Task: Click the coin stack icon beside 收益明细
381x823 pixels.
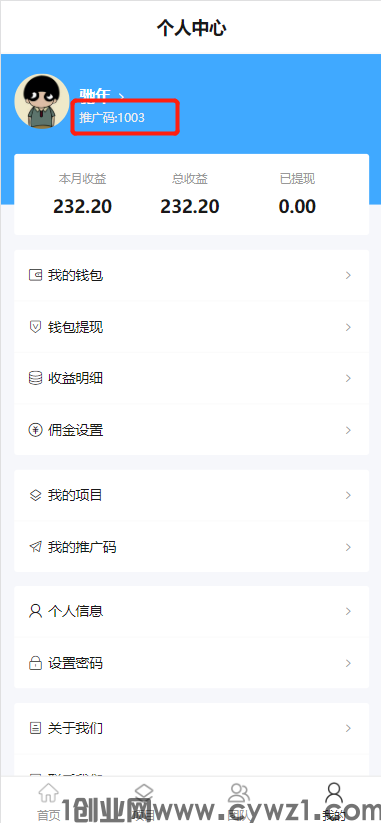Action: tap(35, 378)
